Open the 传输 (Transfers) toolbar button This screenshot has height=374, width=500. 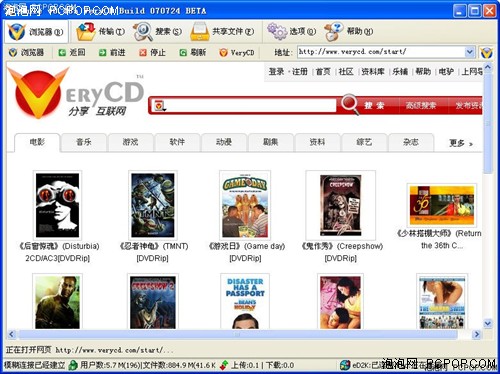[101, 32]
